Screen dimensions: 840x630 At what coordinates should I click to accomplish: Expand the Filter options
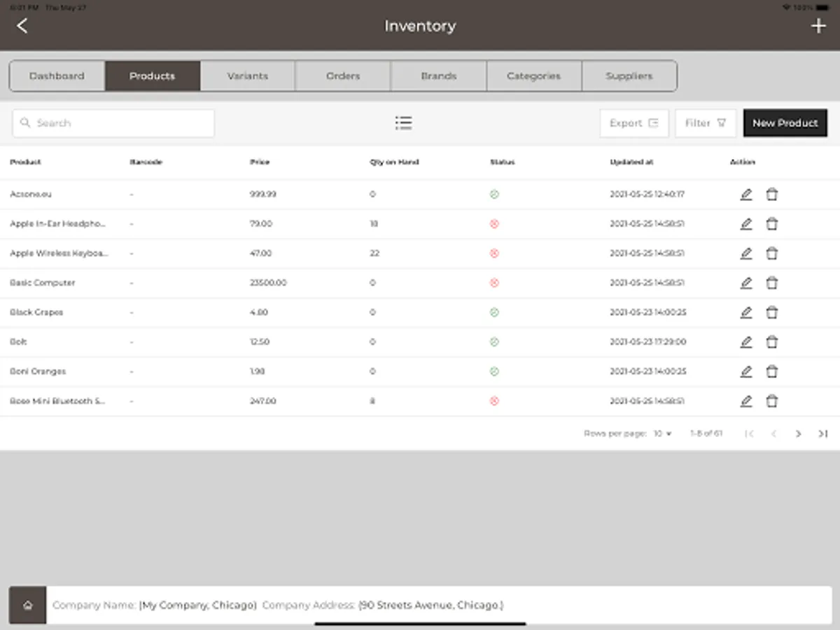tap(706, 123)
